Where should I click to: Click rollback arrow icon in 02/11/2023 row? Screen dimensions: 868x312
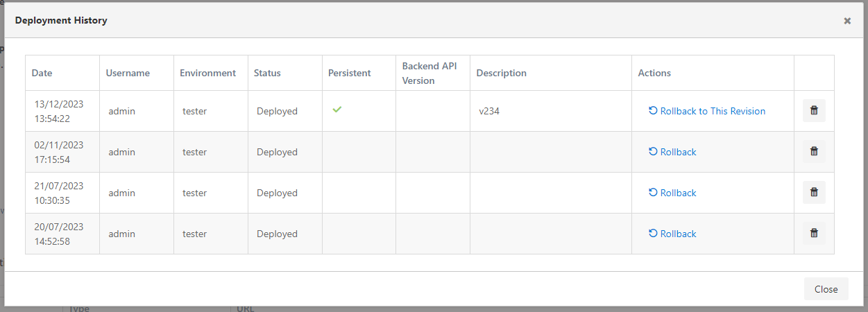pos(653,152)
